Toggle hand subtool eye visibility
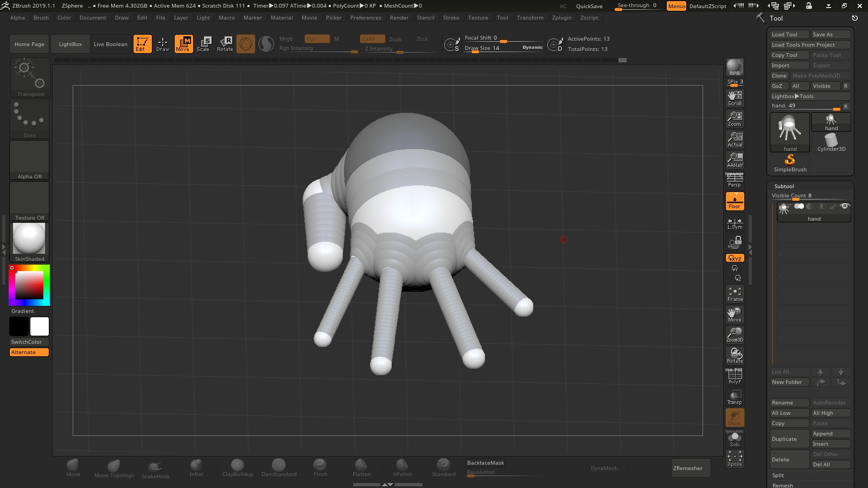Screen dimensions: 868x488 [844, 206]
